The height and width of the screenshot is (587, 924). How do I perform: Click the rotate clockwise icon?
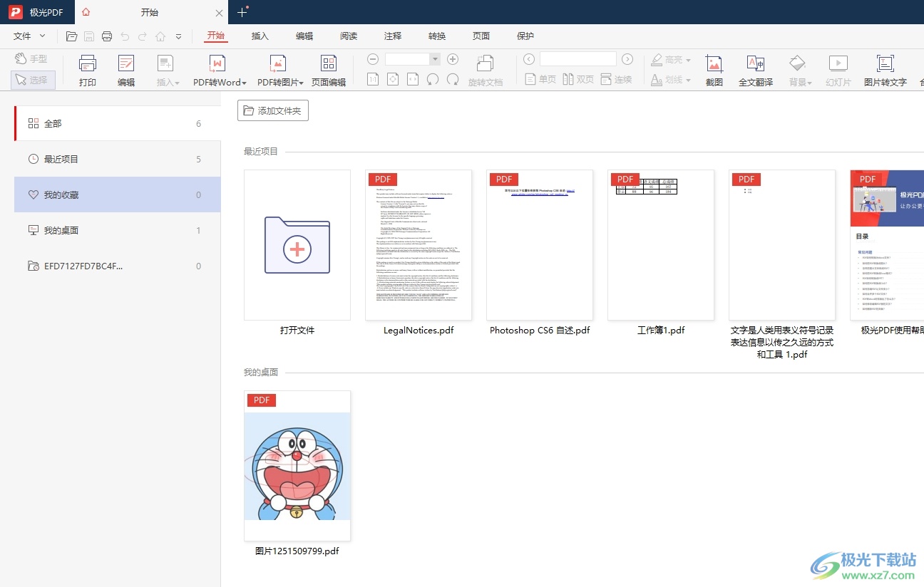click(x=452, y=79)
